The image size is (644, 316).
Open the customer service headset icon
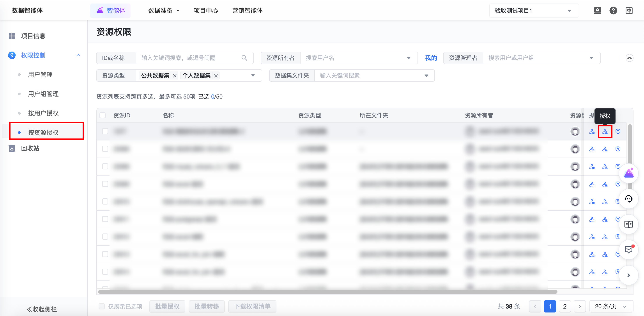click(x=628, y=199)
